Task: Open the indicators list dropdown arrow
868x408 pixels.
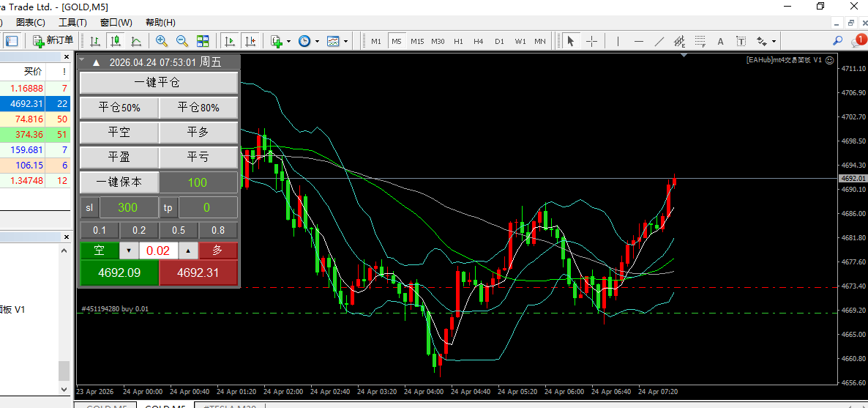Action: coord(289,41)
